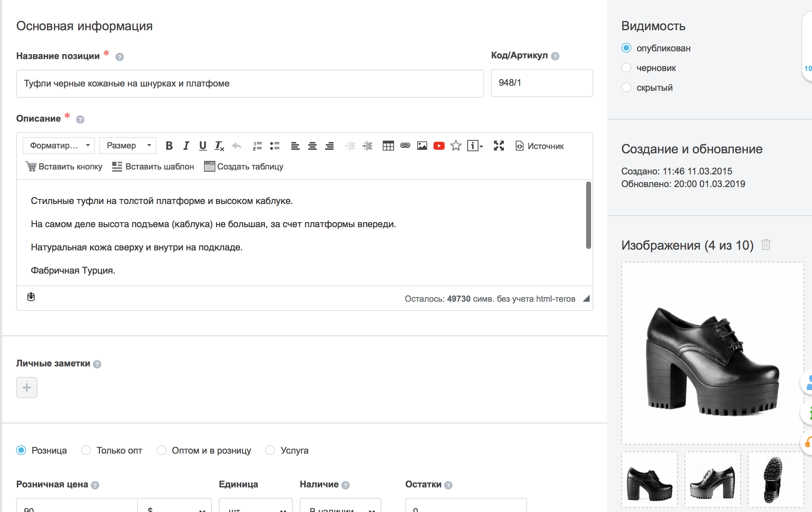Viewport: 812px width, 512px height.
Task: Open the Размер font size dropdown
Action: click(128, 146)
